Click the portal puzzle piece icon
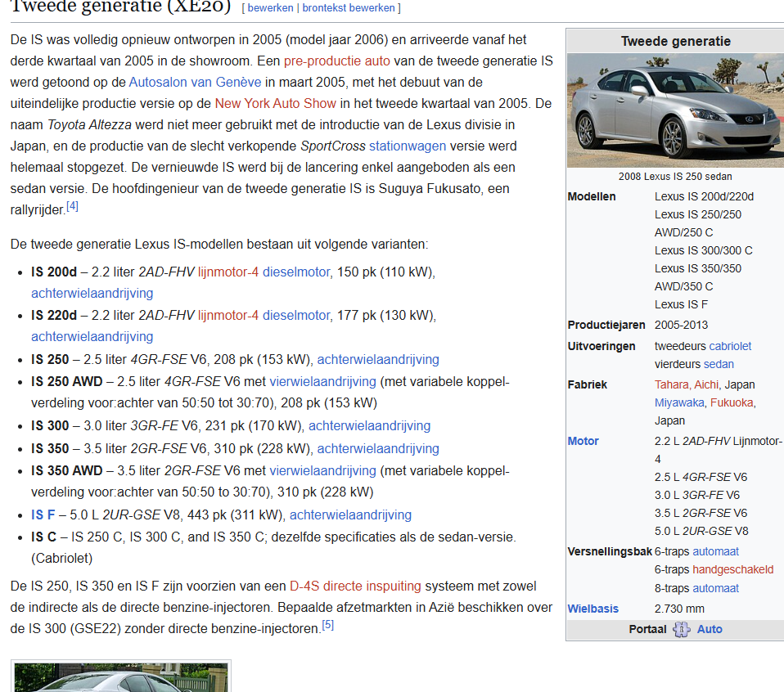 (x=681, y=630)
